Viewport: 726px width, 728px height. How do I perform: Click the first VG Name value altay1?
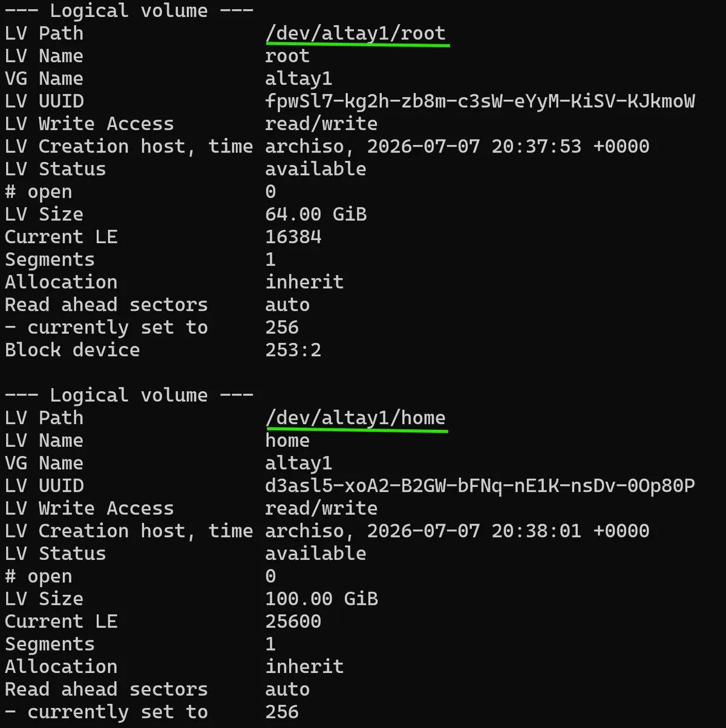299,79
